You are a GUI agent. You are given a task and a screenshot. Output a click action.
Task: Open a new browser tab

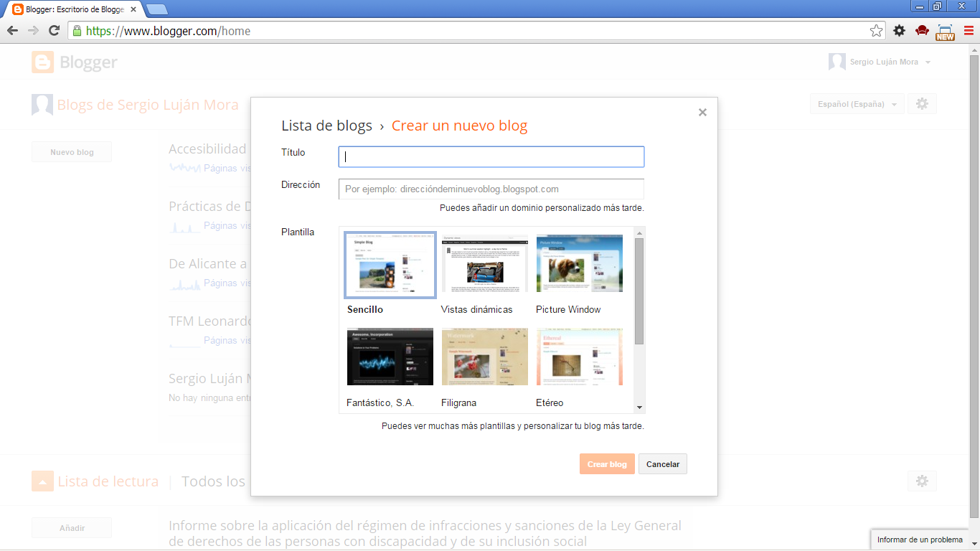click(x=157, y=9)
